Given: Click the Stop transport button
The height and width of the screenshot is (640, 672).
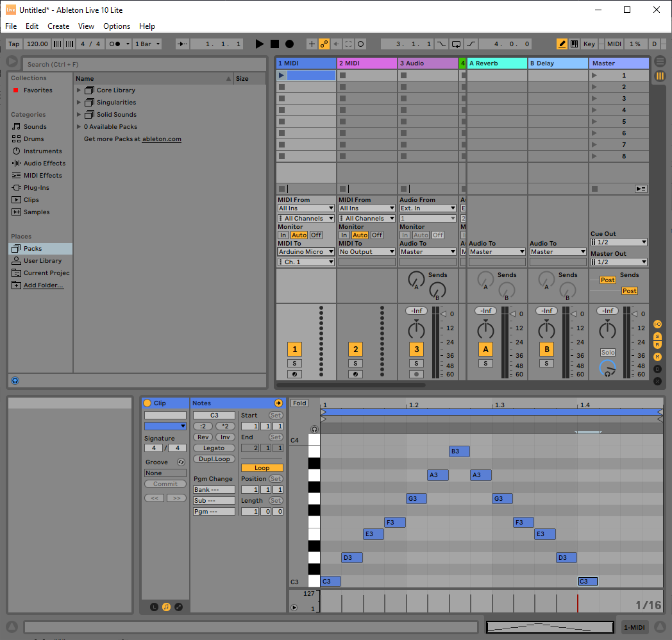Looking at the screenshot, I should coord(274,44).
